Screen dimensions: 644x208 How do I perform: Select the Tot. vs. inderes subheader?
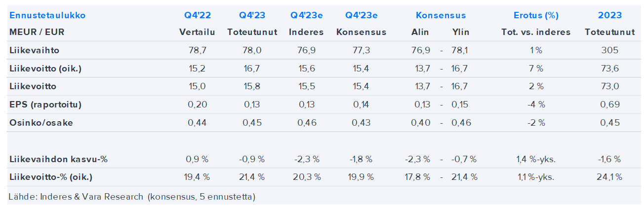[536, 32]
